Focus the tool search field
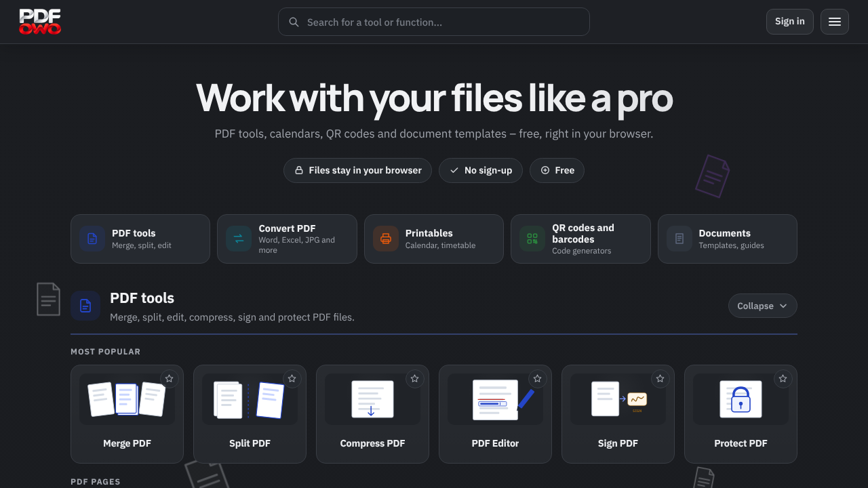 (x=434, y=22)
